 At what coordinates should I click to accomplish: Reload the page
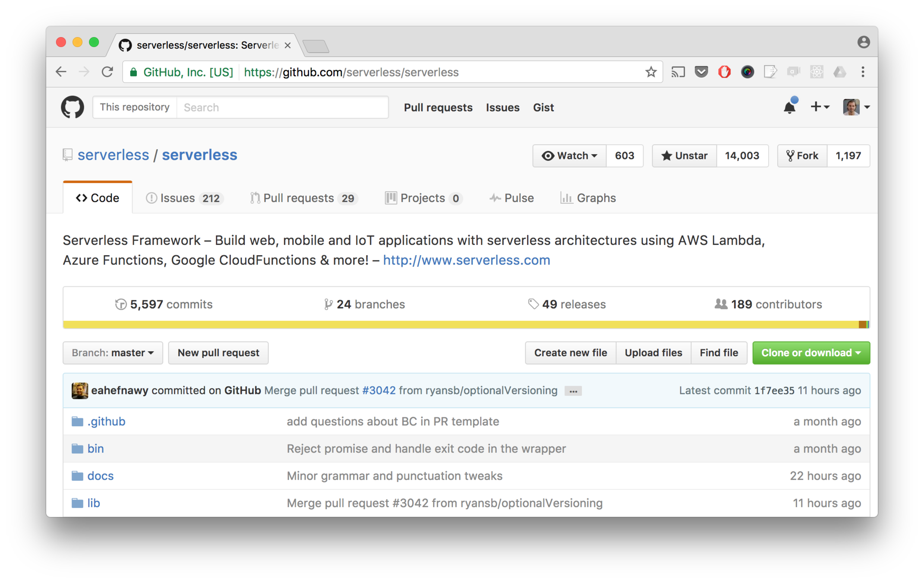[x=107, y=72]
